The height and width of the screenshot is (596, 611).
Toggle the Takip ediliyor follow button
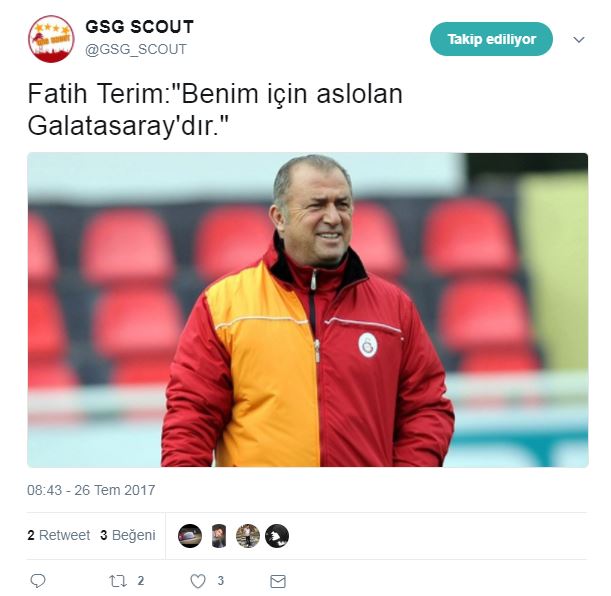(x=491, y=39)
